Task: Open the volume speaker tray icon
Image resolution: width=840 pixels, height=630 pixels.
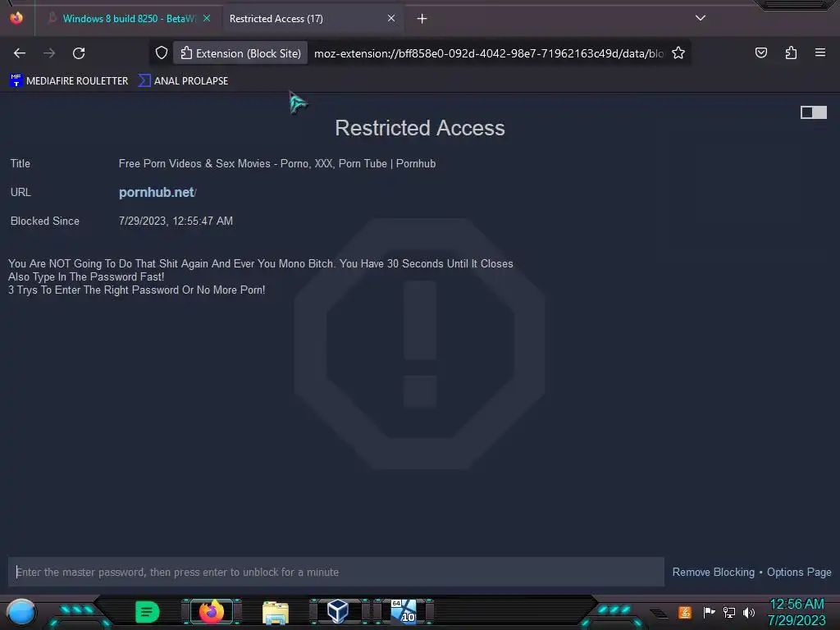Action: [748, 612]
